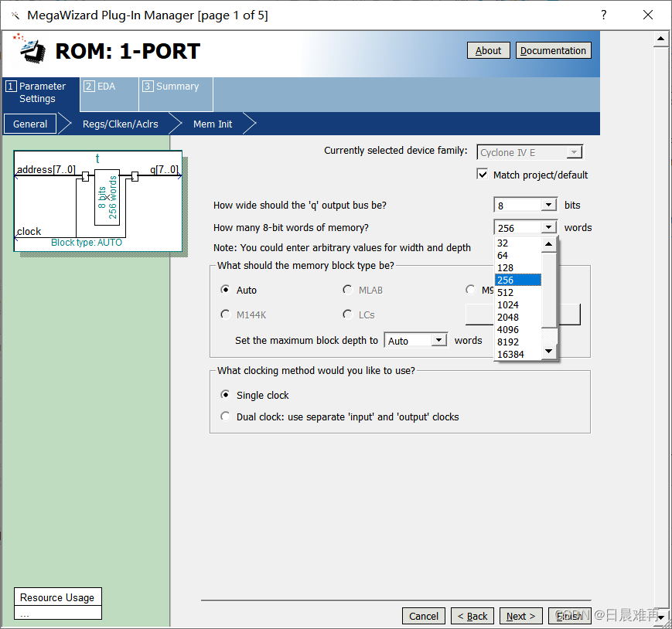This screenshot has height=629, width=672.
Task: Click the Back button
Action: [472, 616]
